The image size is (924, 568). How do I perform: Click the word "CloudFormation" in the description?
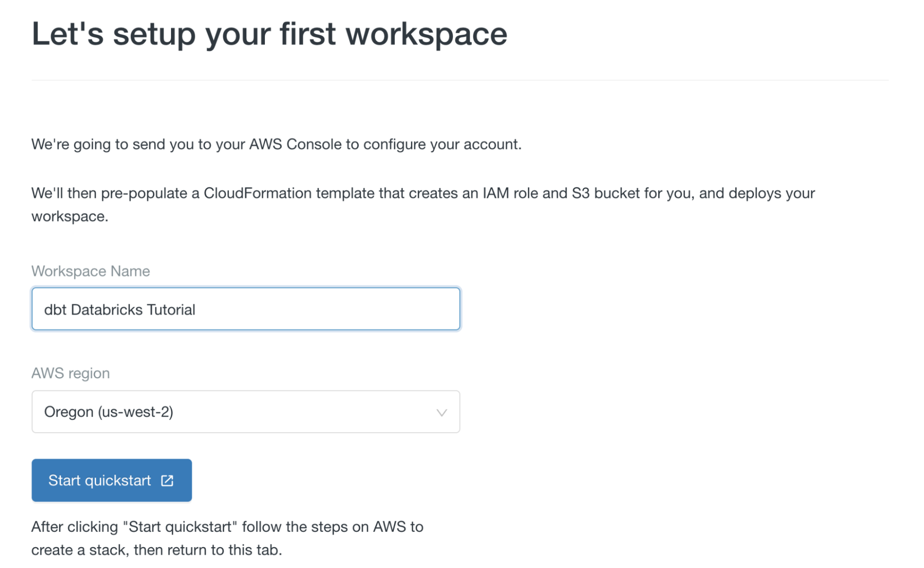click(257, 193)
